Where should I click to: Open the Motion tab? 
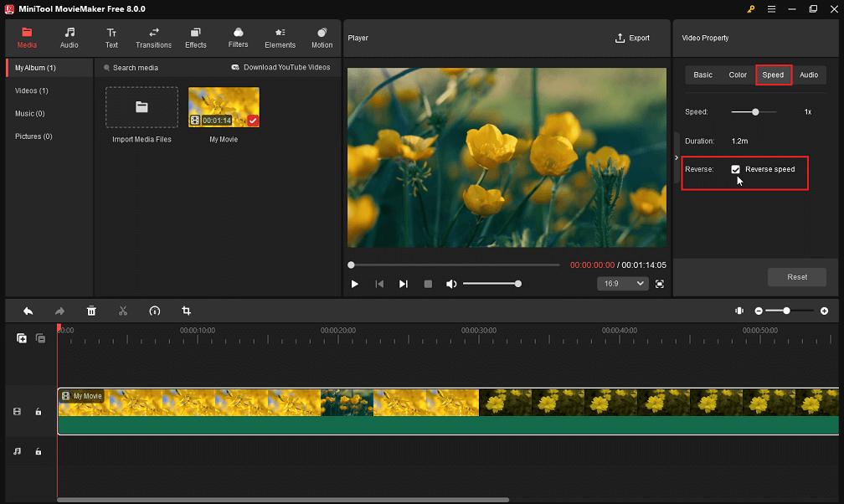(x=322, y=39)
